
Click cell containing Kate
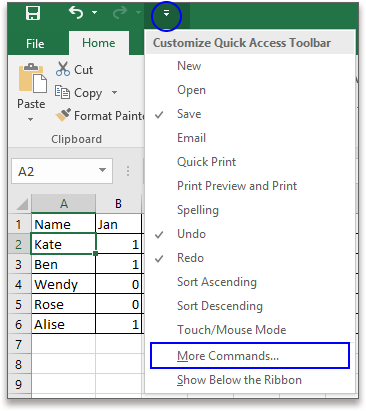click(x=63, y=244)
